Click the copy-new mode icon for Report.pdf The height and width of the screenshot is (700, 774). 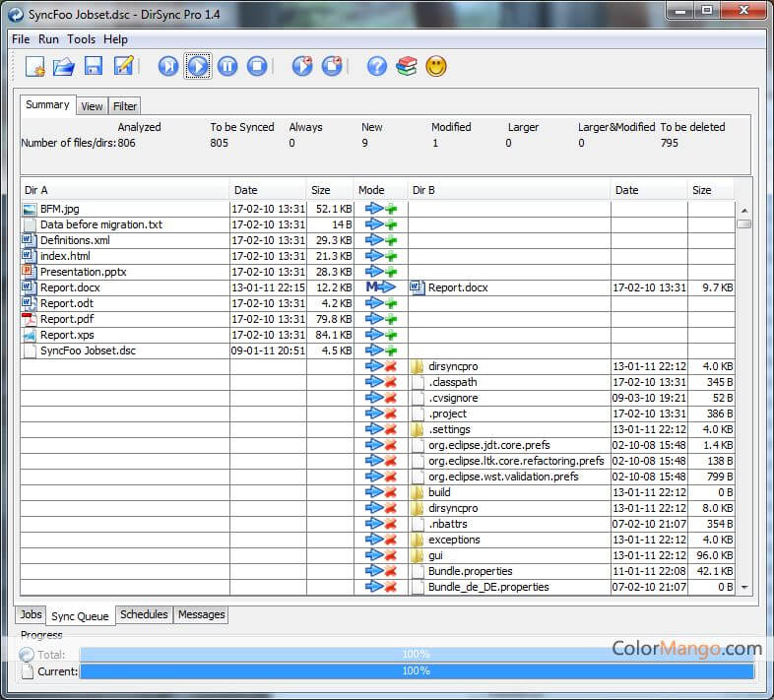(381, 319)
